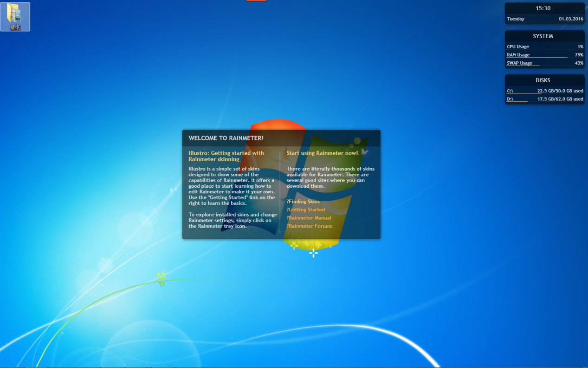Click the 17.5 GB/62.0 GB used value

click(x=560, y=99)
